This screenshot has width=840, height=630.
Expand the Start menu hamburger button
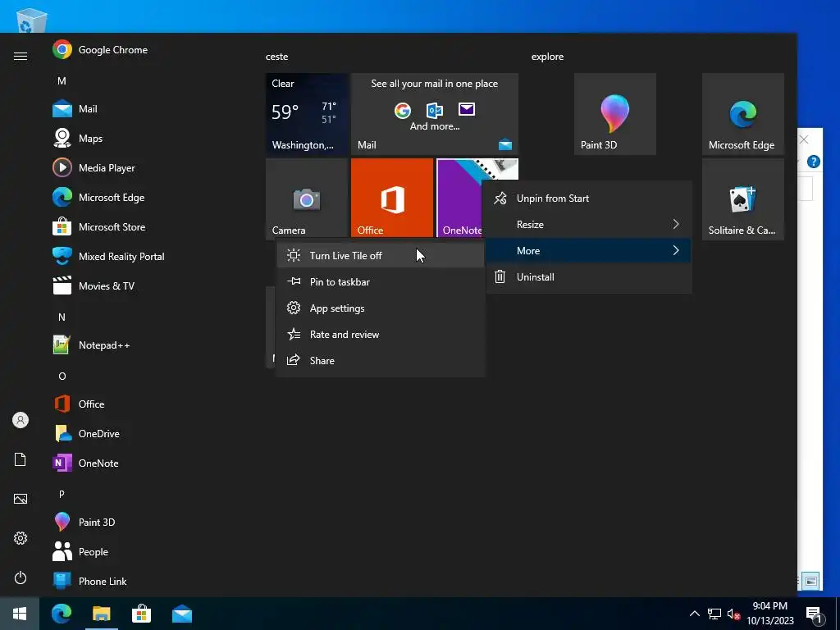(x=21, y=57)
